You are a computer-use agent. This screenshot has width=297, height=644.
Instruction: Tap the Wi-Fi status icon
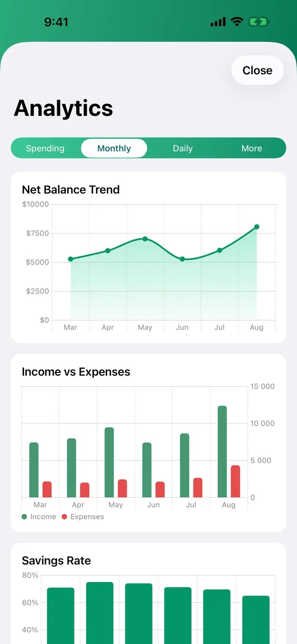[x=237, y=21]
